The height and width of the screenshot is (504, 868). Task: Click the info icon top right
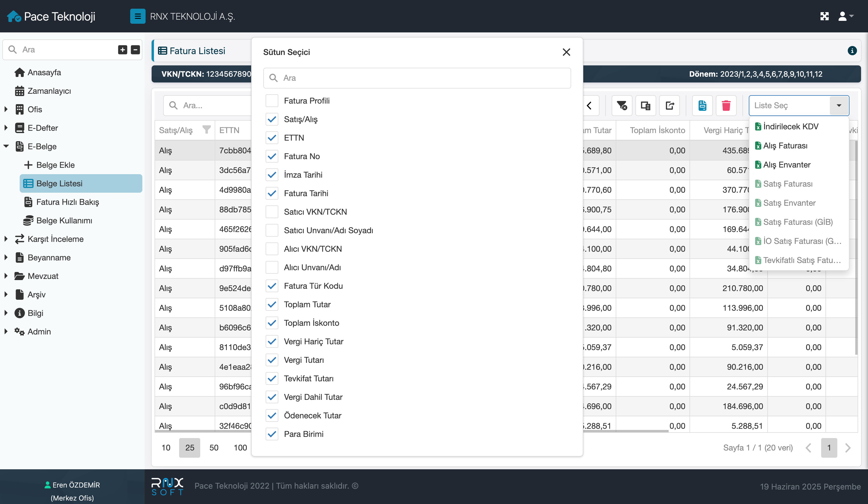852,51
